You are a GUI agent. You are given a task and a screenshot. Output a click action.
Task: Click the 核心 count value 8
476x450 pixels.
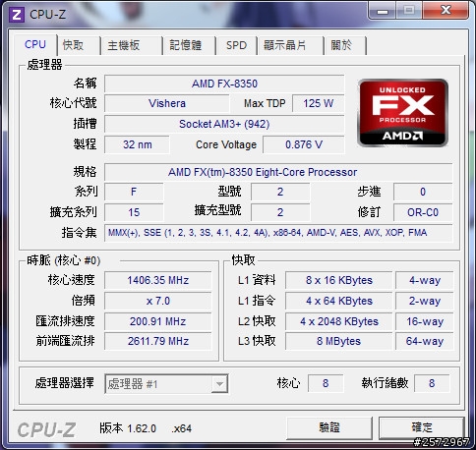pos(326,383)
